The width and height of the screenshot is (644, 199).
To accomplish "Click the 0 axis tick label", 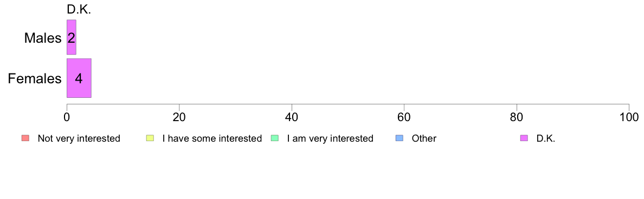I will click(67, 117).
